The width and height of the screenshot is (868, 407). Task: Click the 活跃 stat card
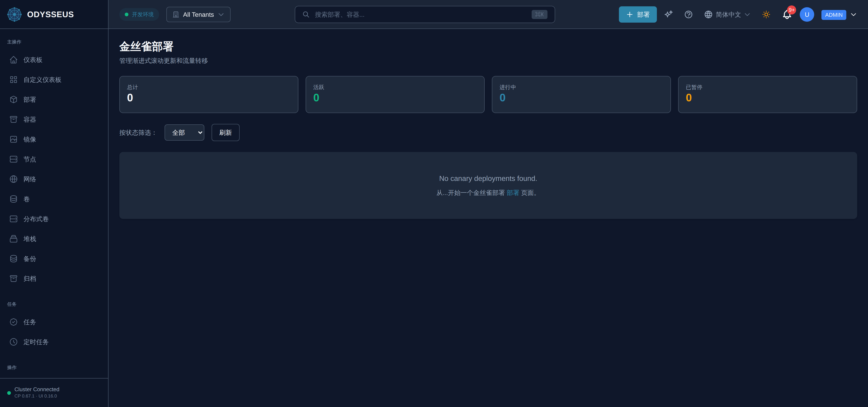(x=395, y=94)
